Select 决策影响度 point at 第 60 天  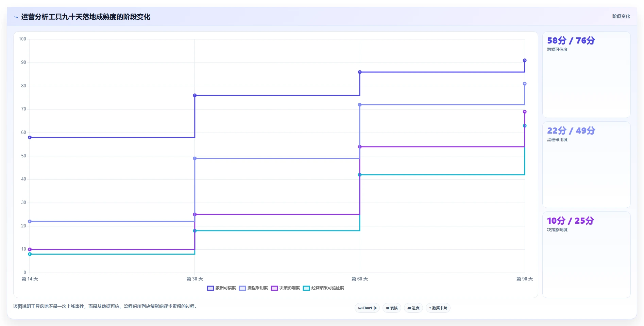point(360,147)
